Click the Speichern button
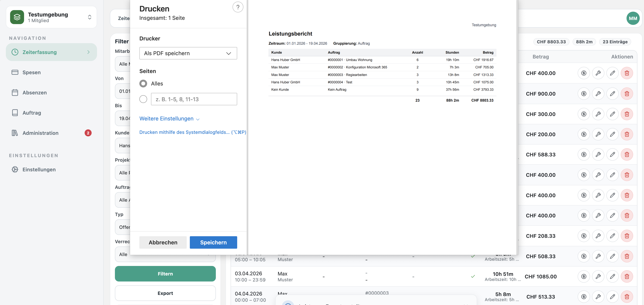 pyautogui.click(x=213, y=242)
